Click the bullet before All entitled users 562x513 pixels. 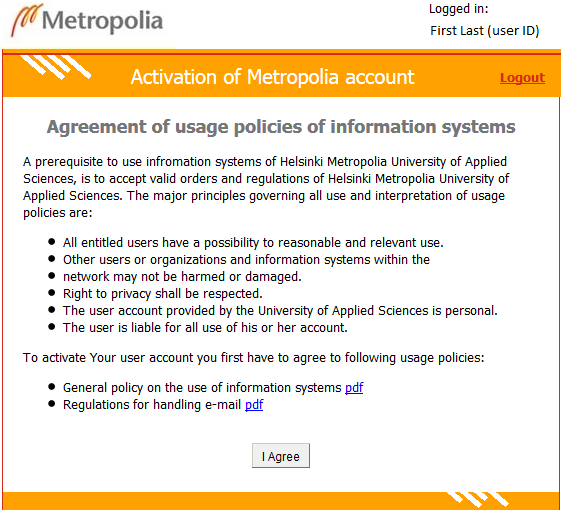click(52, 242)
